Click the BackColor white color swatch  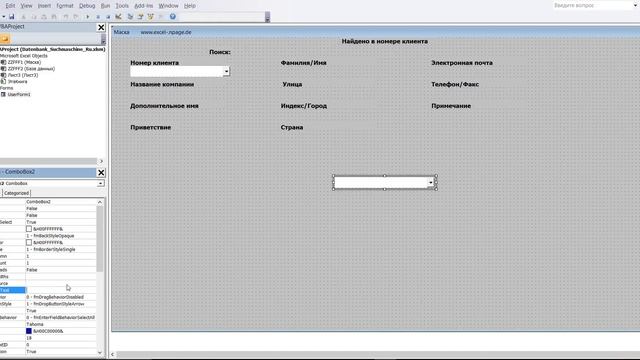(29, 229)
